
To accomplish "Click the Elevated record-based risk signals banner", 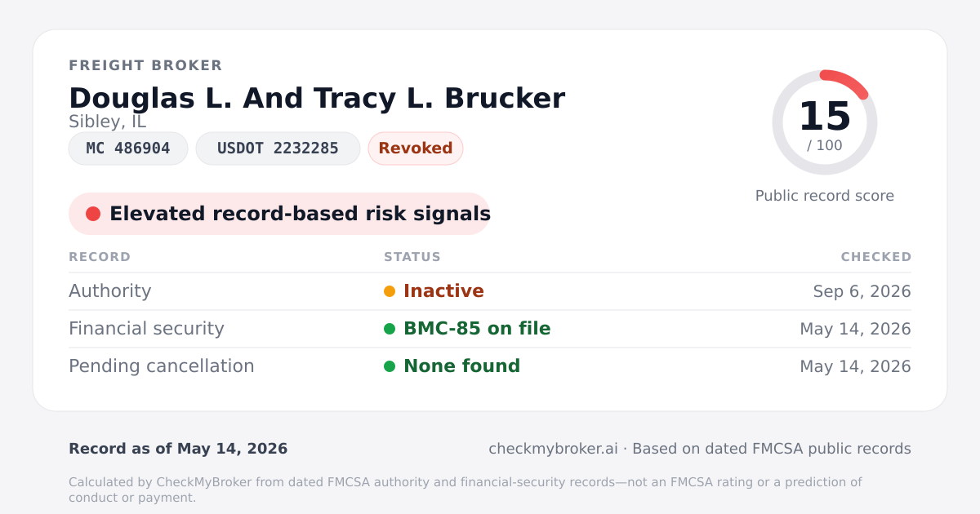I will (279, 214).
